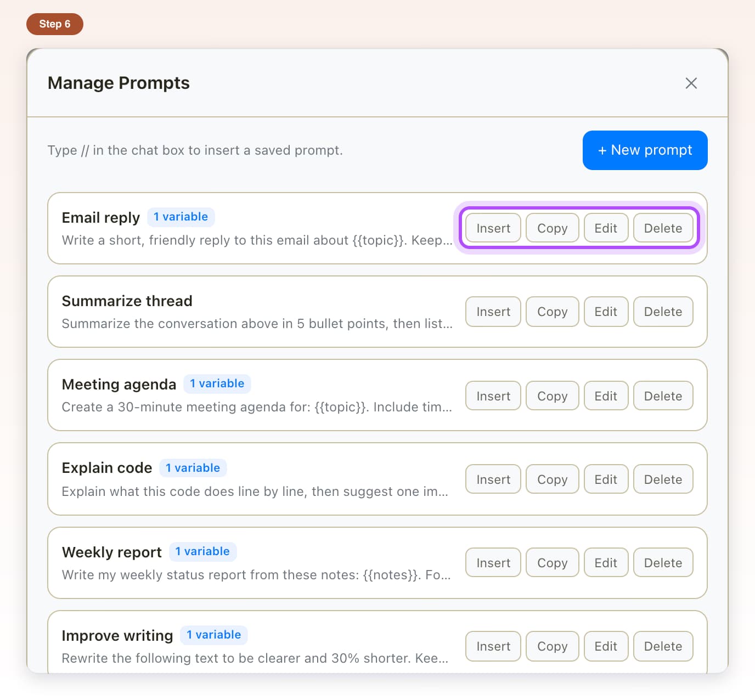Insert the Meeting agenda prompt

[x=493, y=396]
